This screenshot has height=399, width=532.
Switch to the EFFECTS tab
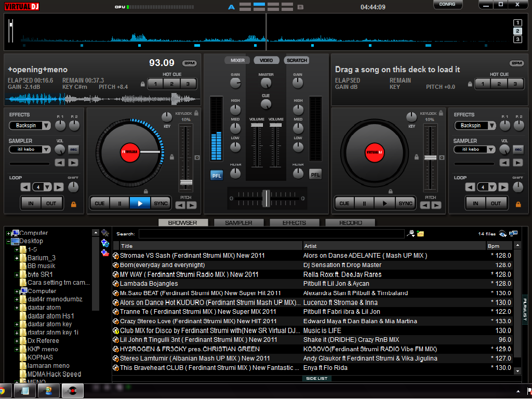(x=294, y=222)
